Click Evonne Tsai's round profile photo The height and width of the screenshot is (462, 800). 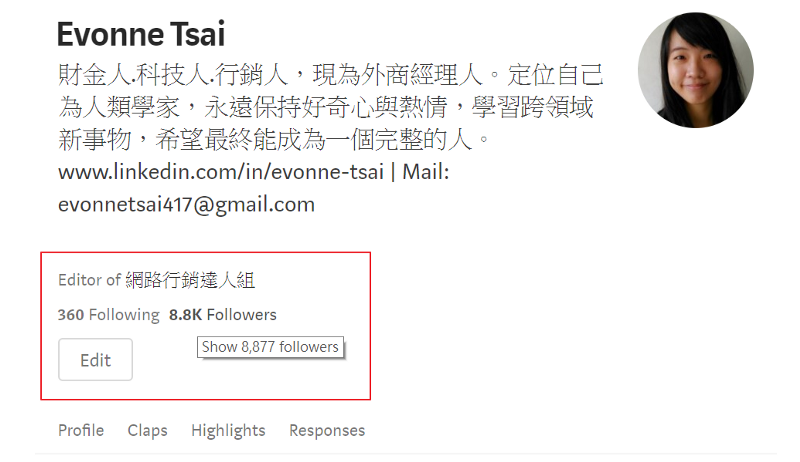click(x=695, y=70)
